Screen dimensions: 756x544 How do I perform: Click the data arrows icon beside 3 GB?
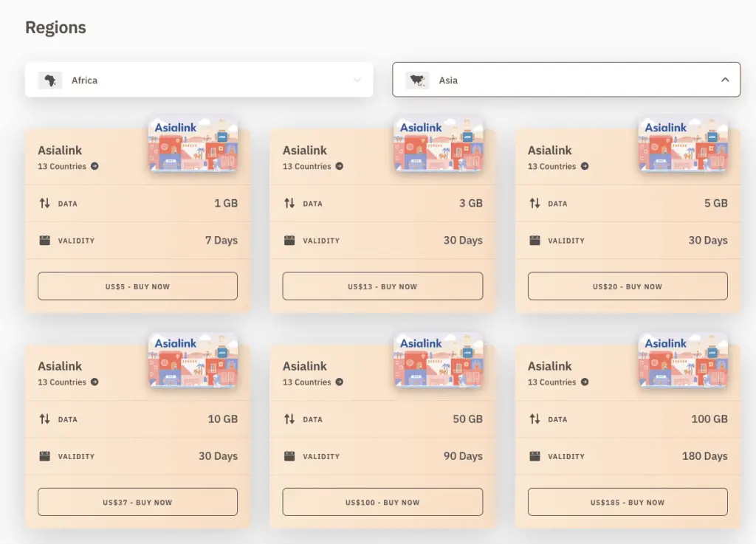(289, 203)
